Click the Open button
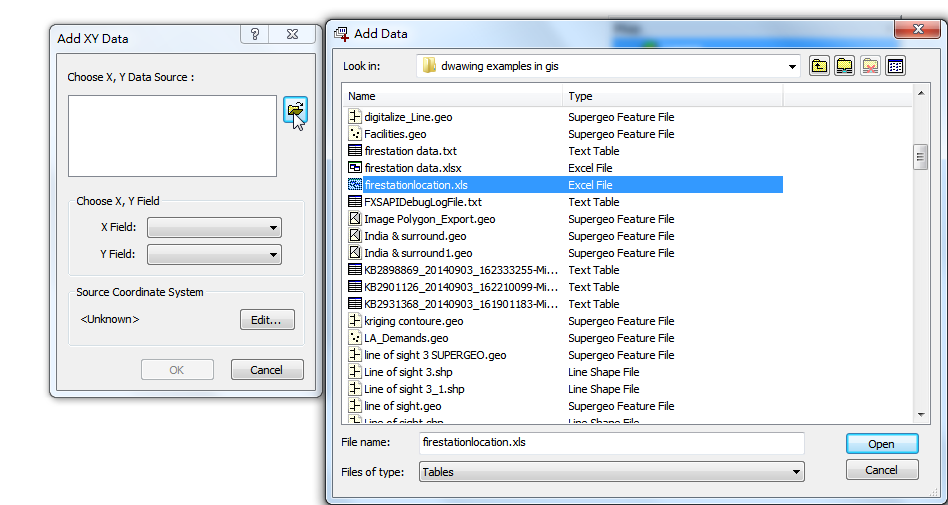948x505 pixels. (881, 444)
